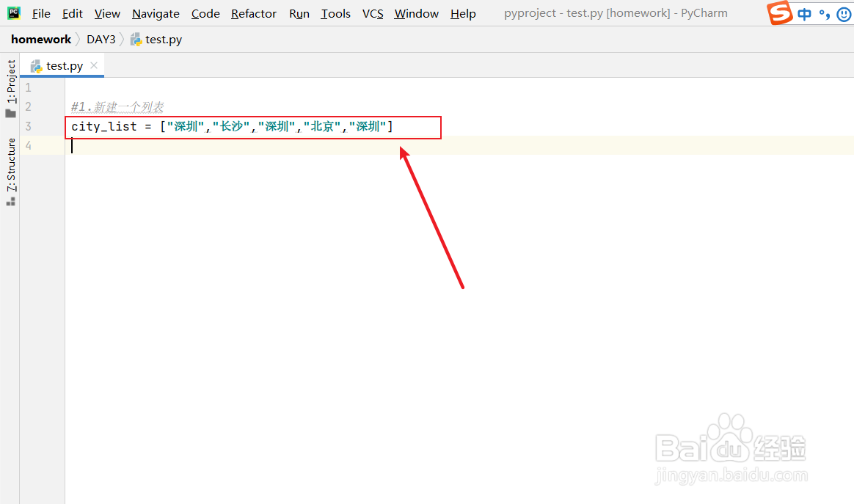854x504 pixels.
Task: Open the VCS menu
Action: tap(373, 14)
